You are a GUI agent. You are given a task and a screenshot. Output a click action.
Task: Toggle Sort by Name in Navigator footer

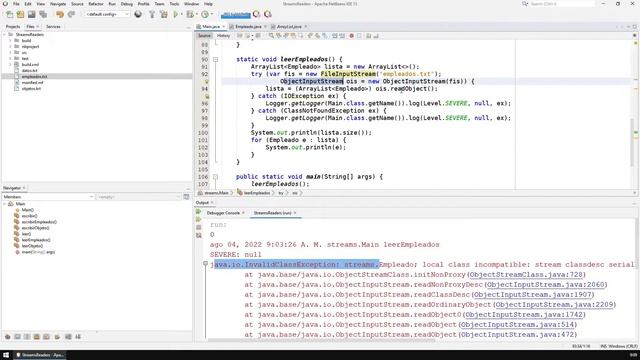tap(68, 337)
